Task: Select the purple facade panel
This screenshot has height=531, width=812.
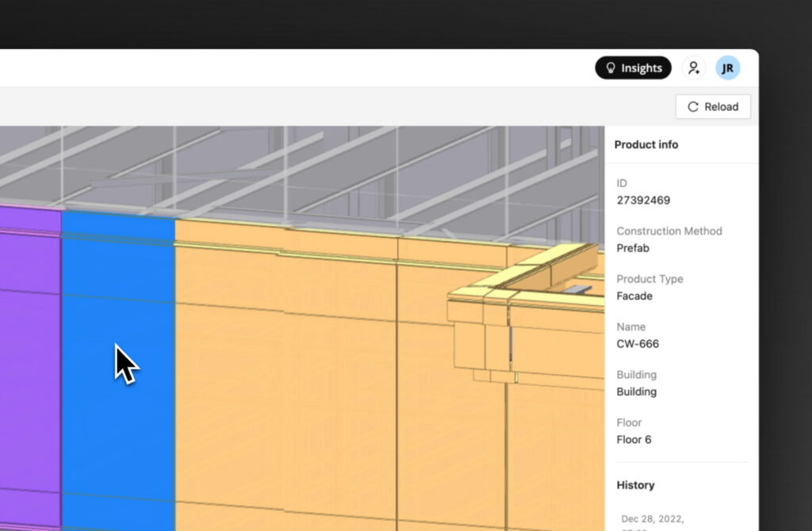Action: pyautogui.click(x=30, y=368)
